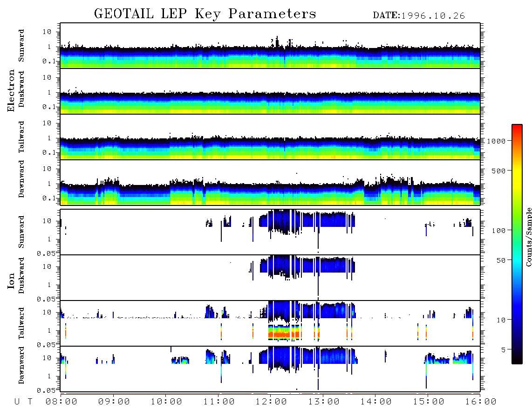Click the 10 tick label of Electron Duskward panel

tap(47, 77)
